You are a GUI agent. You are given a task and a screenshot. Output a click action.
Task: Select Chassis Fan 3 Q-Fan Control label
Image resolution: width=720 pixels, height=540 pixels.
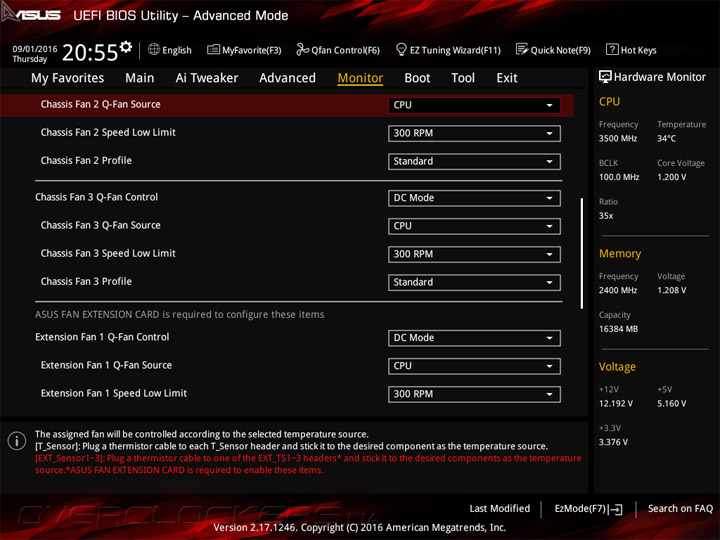click(x=96, y=197)
